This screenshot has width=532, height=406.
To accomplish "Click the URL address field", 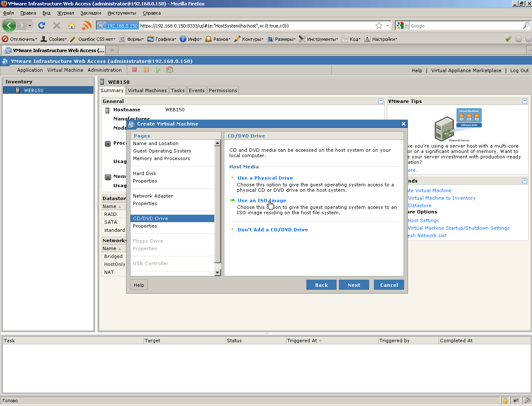I will tap(256, 26).
